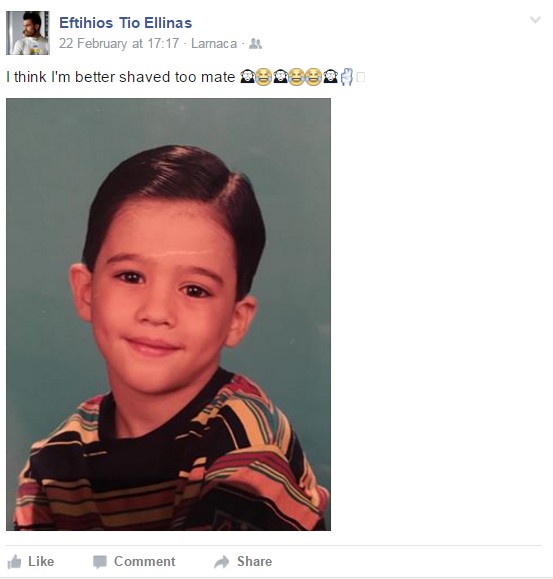553x579 pixels.
Task: Click the Share text label
Action: pyautogui.click(x=254, y=561)
